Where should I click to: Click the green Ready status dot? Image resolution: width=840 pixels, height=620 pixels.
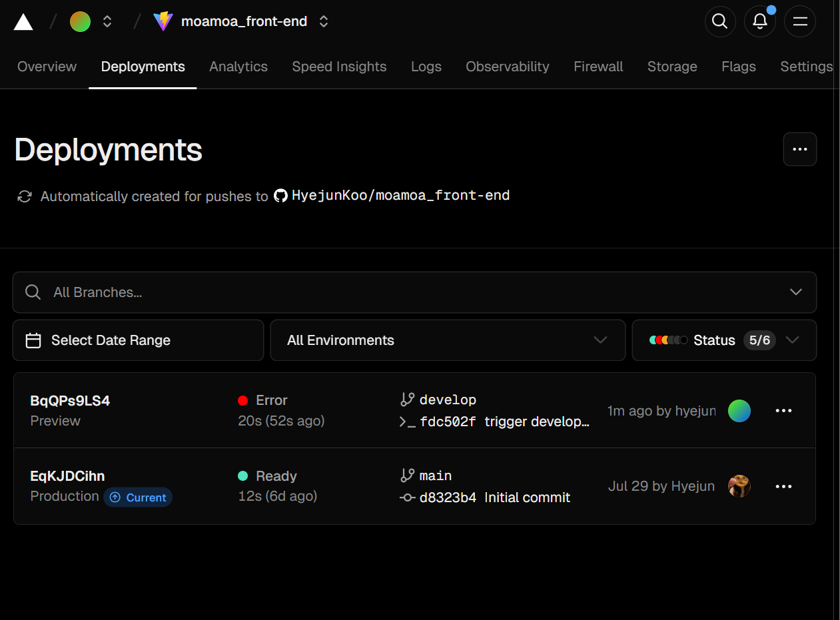click(243, 476)
